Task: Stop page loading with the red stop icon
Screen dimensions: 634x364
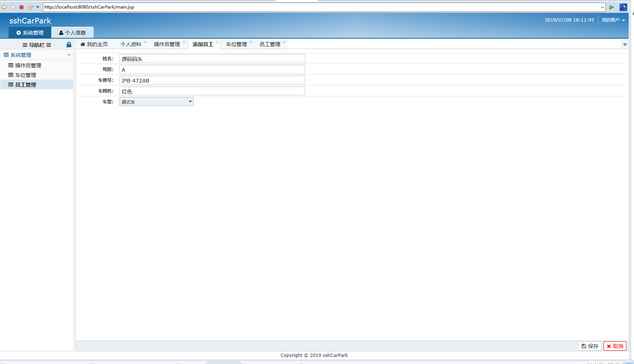Action: pos(22,7)
